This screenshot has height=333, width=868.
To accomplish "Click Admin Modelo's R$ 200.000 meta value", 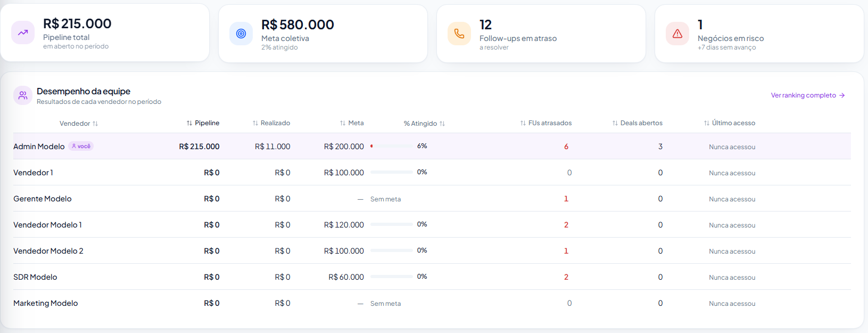I will tap(344, 147).
